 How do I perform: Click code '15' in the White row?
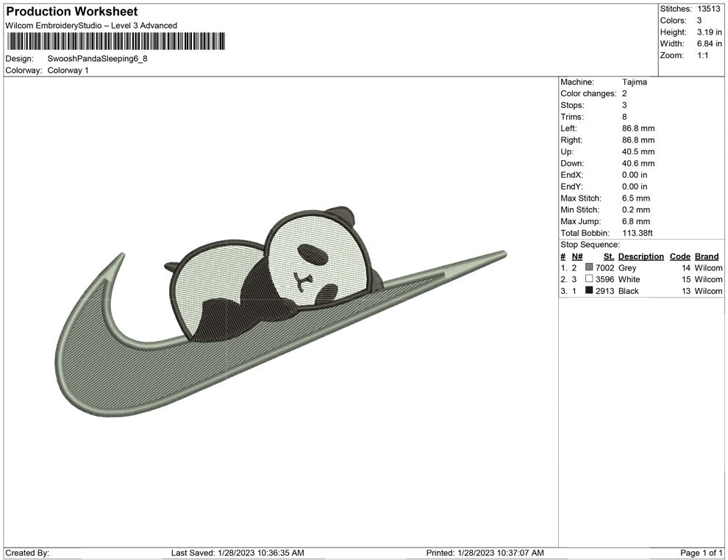(x=686, y=279)
